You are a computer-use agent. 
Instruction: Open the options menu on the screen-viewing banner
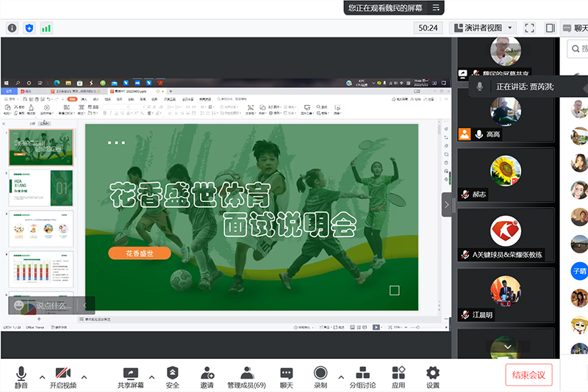click(x=436, y=7)
